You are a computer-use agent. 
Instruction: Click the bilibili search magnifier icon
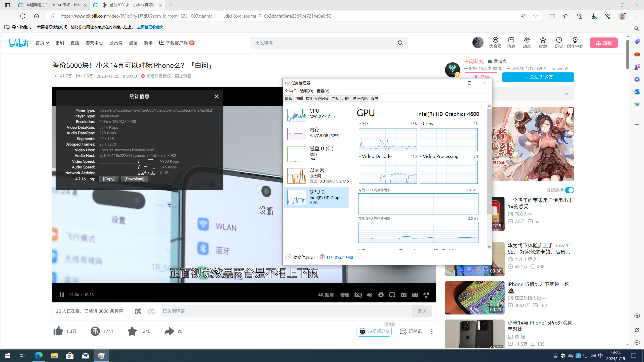[400, 43]
